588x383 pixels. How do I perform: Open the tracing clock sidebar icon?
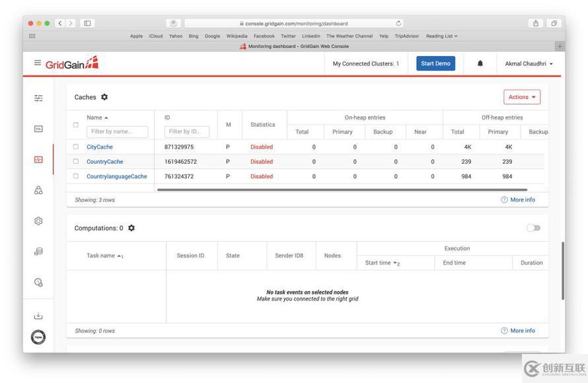click(38, 282)
